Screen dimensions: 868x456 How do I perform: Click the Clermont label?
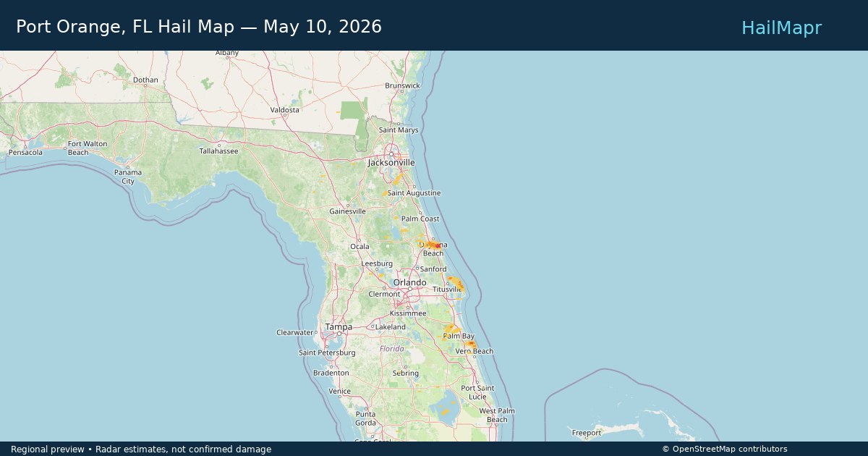pos(384,295)
